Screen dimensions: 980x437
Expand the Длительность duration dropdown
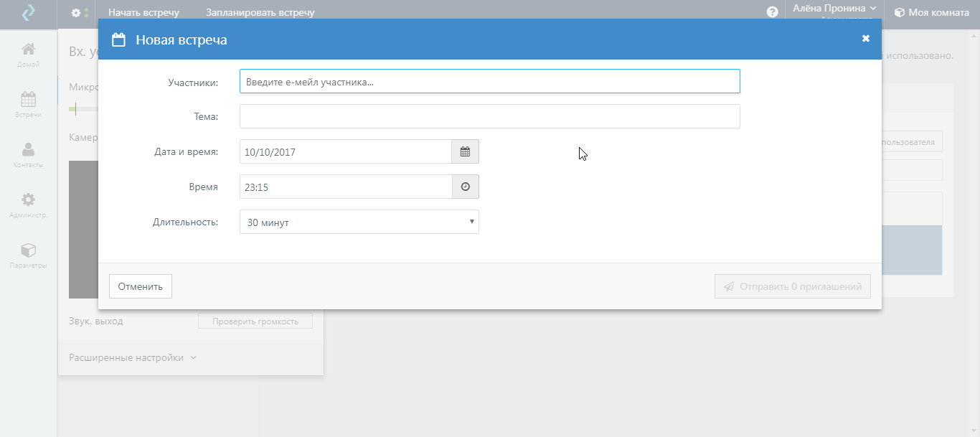click(x=359, y=222)
